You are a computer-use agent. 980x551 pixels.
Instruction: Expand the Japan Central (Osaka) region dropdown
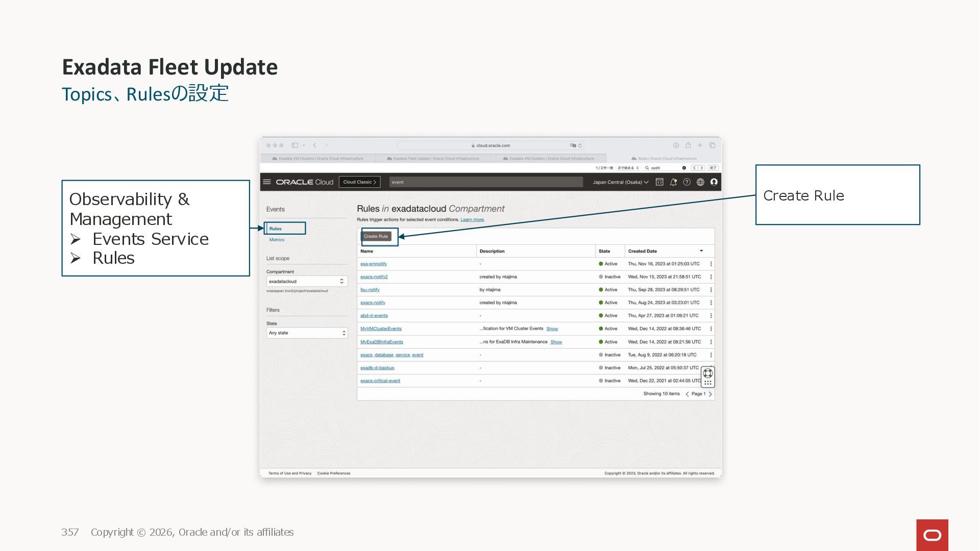click(620, 182)
